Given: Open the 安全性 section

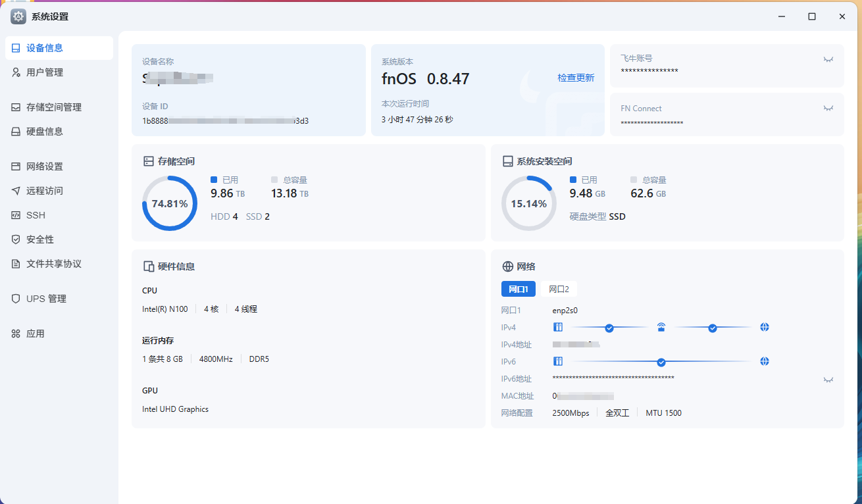Looking at the screenshot, I should [59, 239].
